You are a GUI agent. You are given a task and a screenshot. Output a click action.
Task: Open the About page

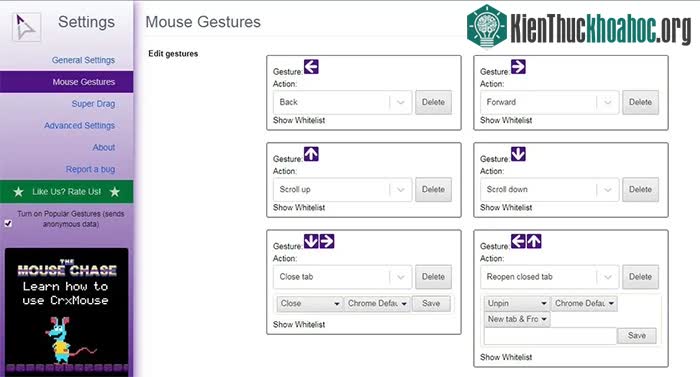coord(104,147)
